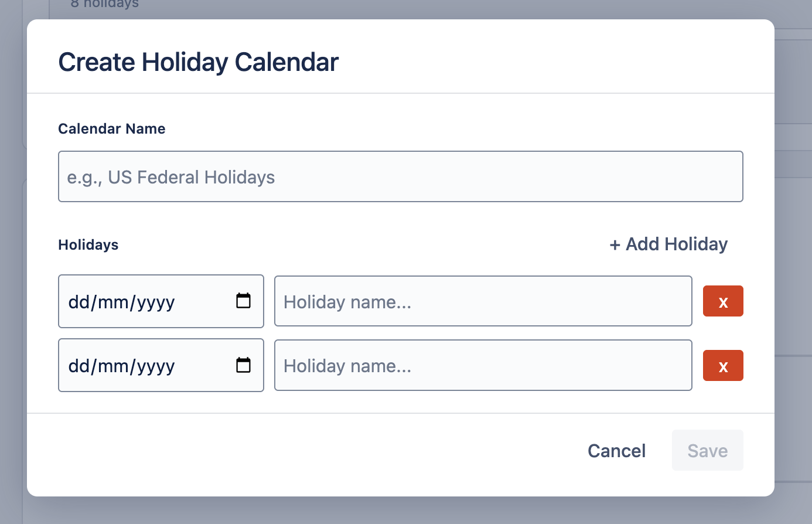Viewport: 812px width, 524px height.
Task: Focus the first Holiday name input
Action: point(483,301)
